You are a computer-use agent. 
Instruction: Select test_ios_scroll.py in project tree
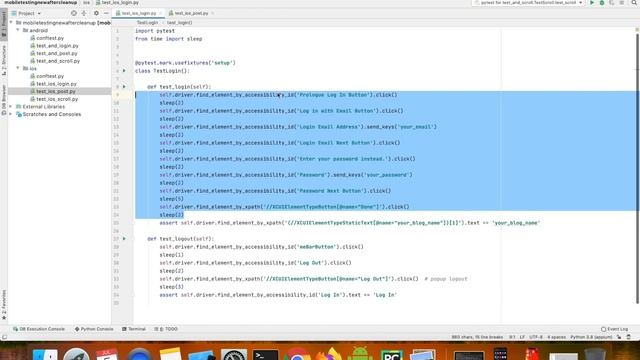[54, 99]
